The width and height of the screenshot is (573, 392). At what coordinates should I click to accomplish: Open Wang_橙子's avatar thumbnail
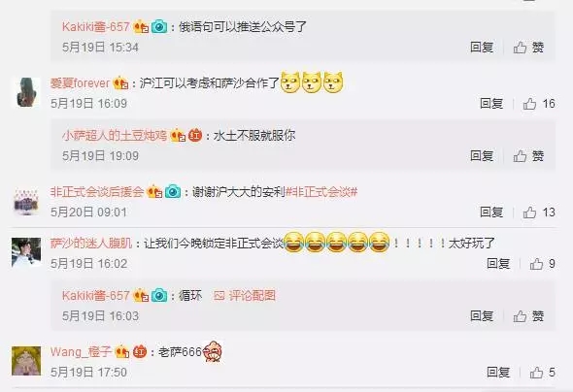point(26,361)
